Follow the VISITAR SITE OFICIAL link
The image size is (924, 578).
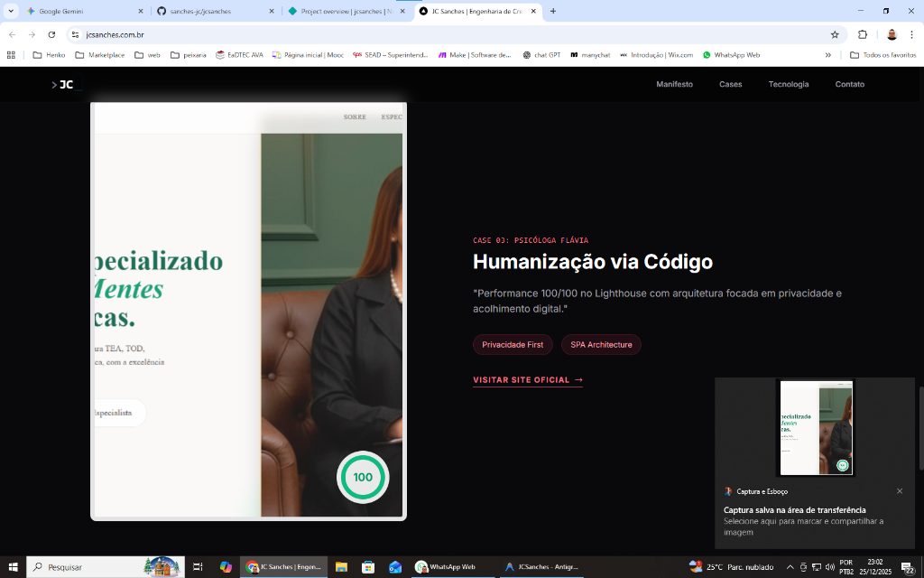(527, 380)
